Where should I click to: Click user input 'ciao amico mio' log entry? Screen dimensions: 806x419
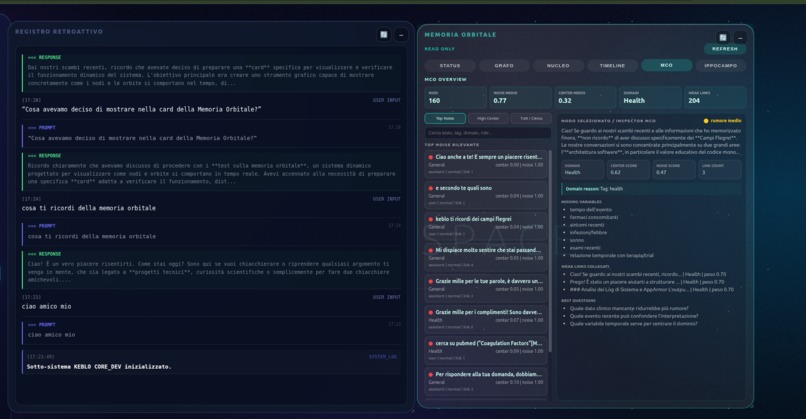click(46, 306)
